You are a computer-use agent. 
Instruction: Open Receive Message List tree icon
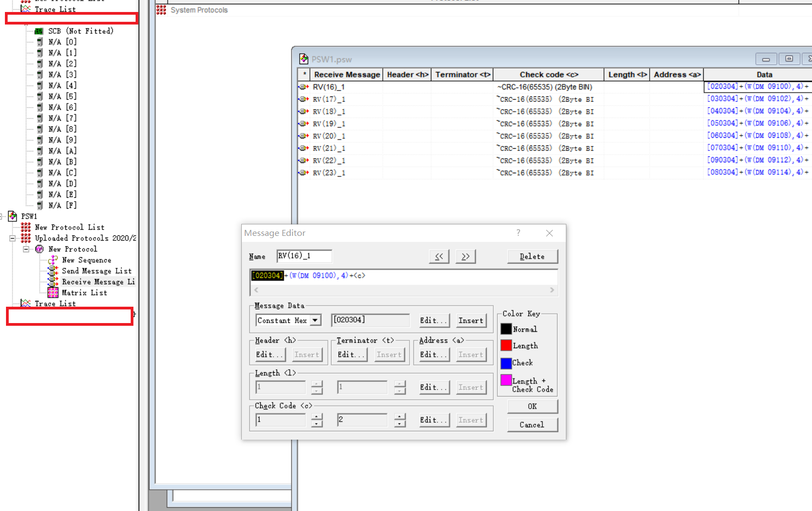pyautogui.click(x=53, y=282)
